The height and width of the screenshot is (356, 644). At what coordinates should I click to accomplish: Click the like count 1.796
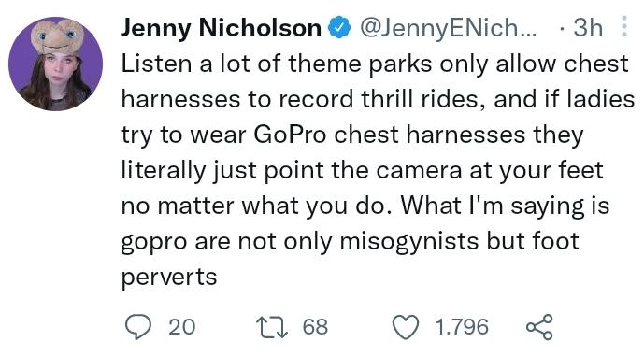click(x=462, y=327)
